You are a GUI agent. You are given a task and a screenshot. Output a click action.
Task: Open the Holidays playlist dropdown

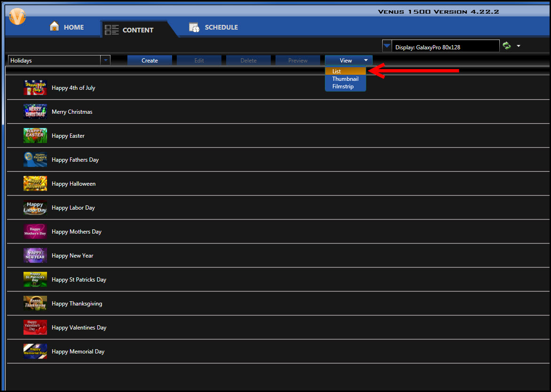pyautogui.click(x=105, y=60)
